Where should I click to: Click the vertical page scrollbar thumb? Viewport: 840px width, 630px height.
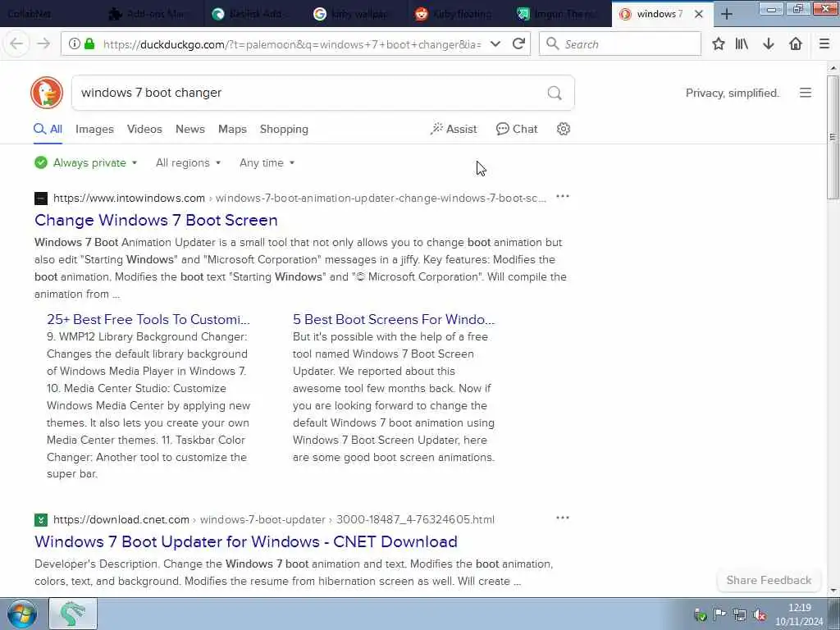tap(833, 137)
